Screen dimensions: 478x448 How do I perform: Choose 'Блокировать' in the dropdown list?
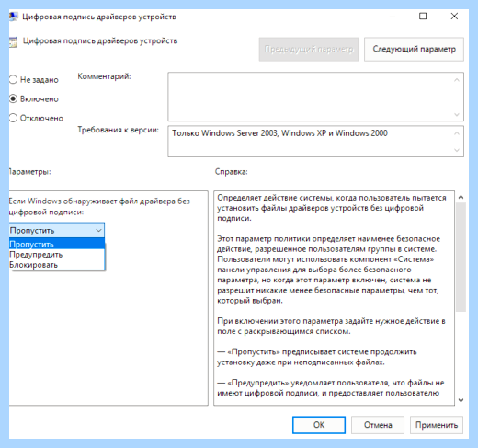click(57, 265)
